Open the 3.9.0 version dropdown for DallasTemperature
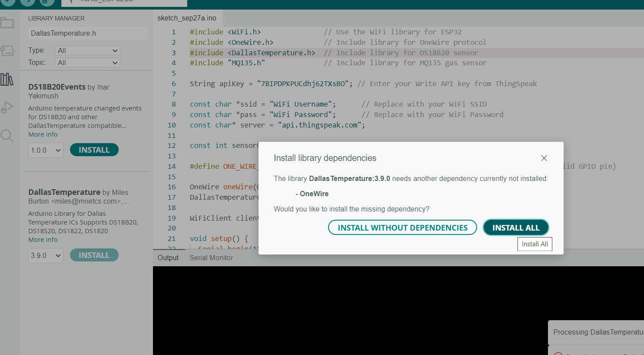Screen dimensions: 644x355 pyautogui.click(x=46, y=255)
